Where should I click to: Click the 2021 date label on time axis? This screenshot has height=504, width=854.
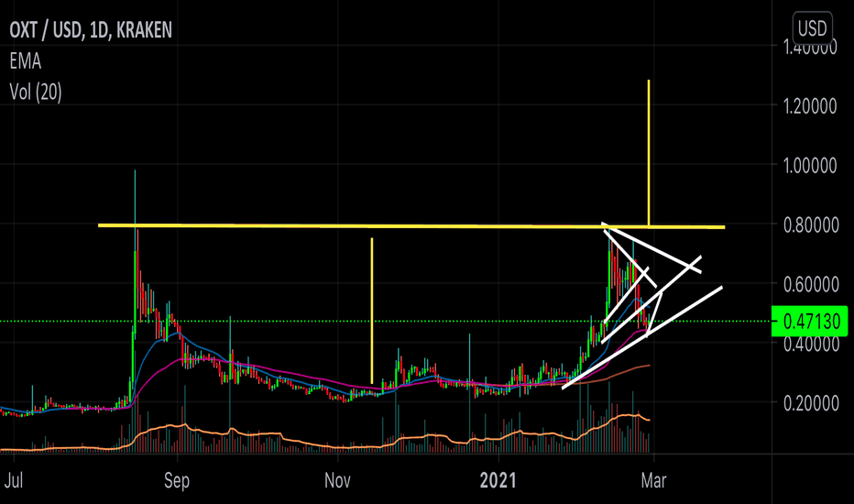click(498, 480)
